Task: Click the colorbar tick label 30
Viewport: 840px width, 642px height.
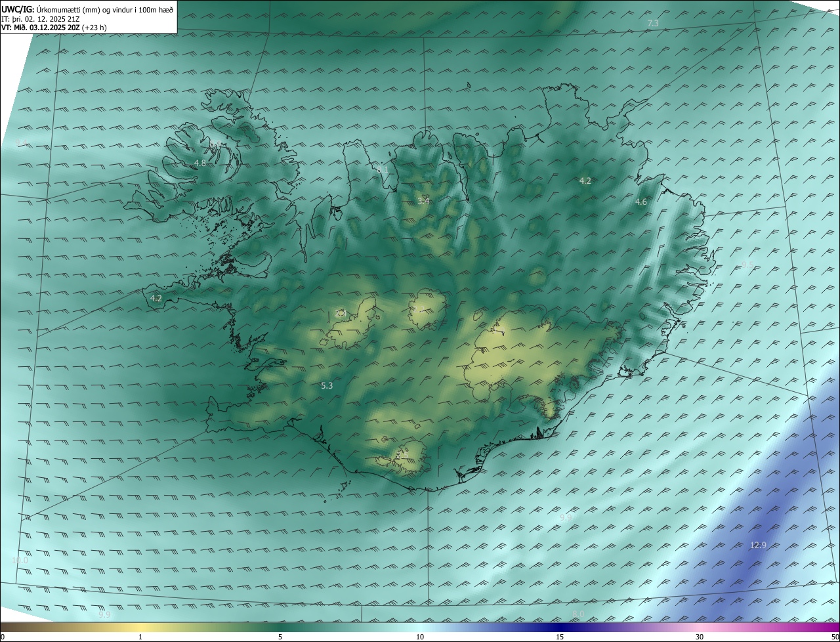Action: coord(700,637)
